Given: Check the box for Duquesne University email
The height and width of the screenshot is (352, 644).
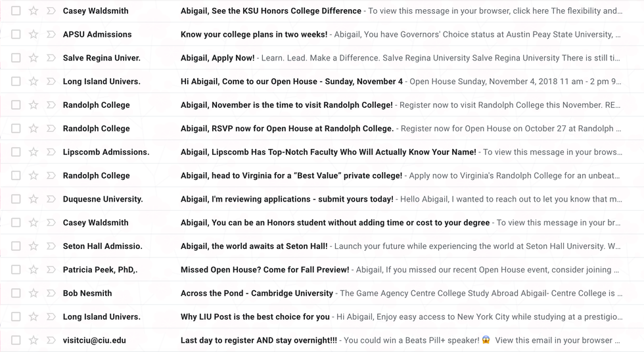Looking at the screenshot, I should (x=16, y=199).
